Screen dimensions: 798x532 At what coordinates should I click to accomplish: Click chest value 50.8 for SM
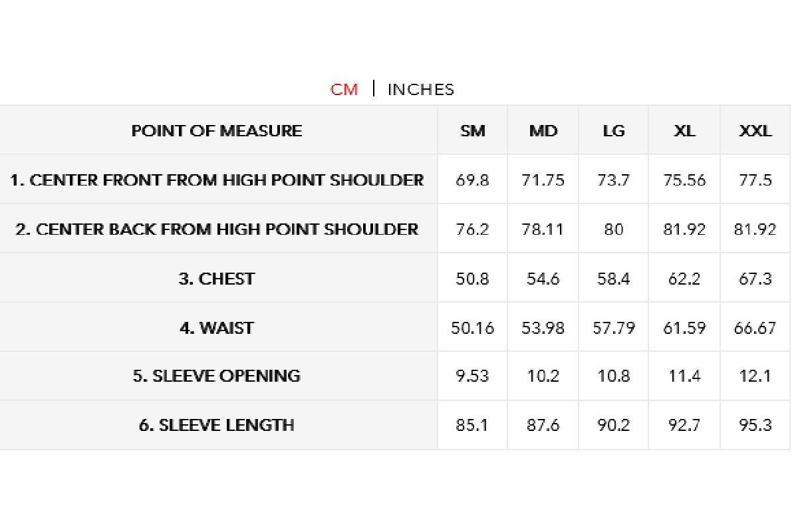click(473, 278)
